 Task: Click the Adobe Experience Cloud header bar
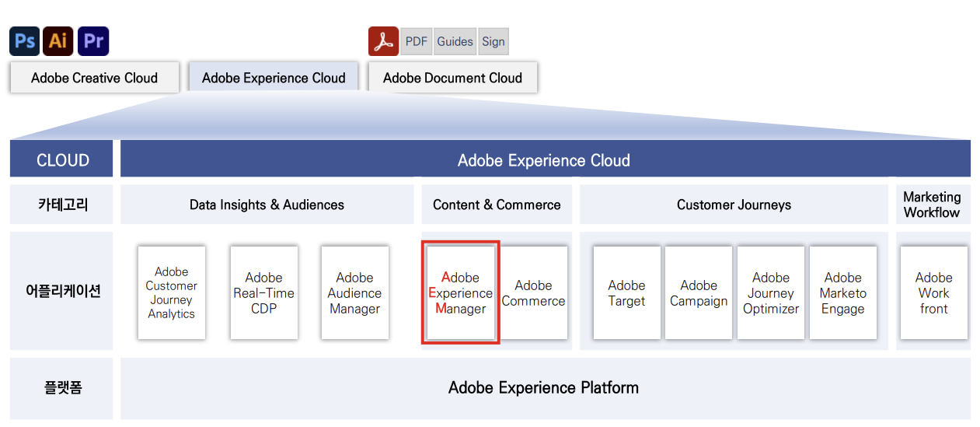[545, 160]
